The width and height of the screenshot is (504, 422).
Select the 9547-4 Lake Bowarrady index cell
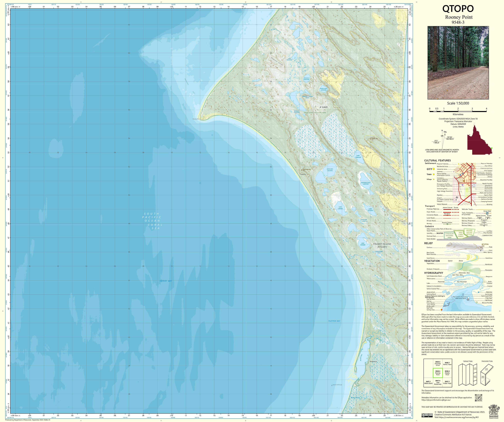tap(438, 382)
